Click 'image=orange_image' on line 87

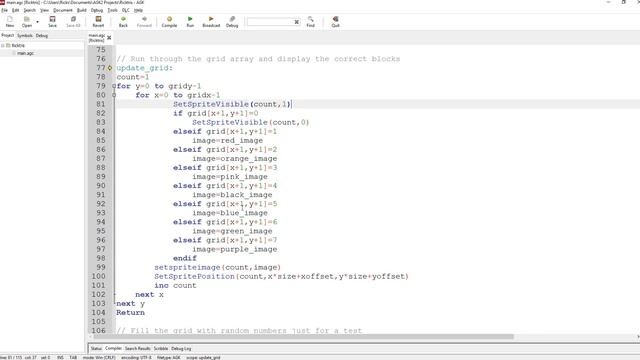(235, 159)
